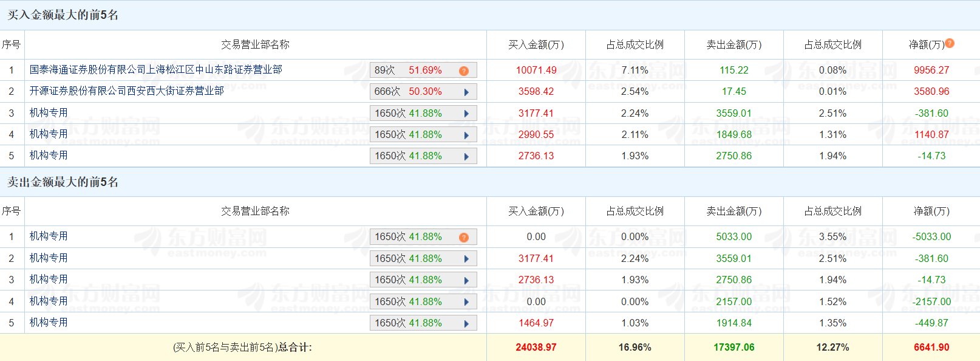Screen dimensions: 980x361
Task: Click the arrow icon in sell table row 4 badge
Action: pos(466,302)
